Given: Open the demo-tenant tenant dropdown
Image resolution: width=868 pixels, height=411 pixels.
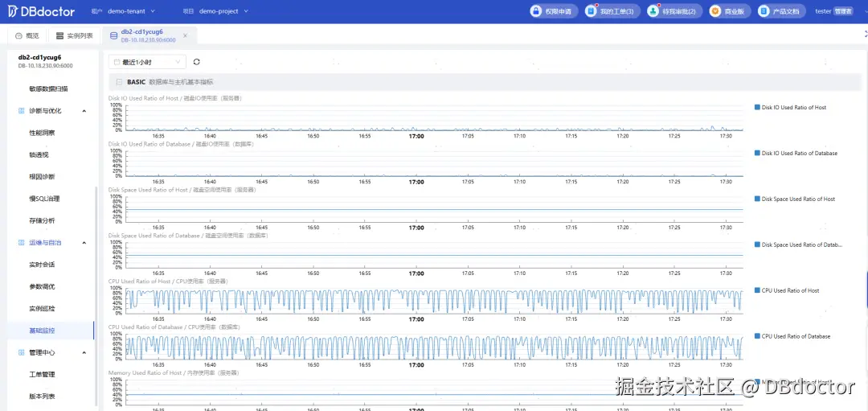Looking at the screenshot, I should 131,11.
